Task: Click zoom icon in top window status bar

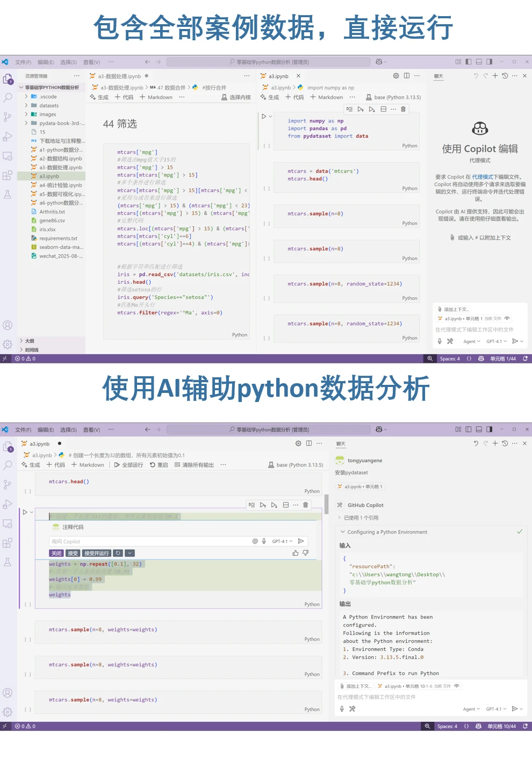Action: click(x=430, y=359)
